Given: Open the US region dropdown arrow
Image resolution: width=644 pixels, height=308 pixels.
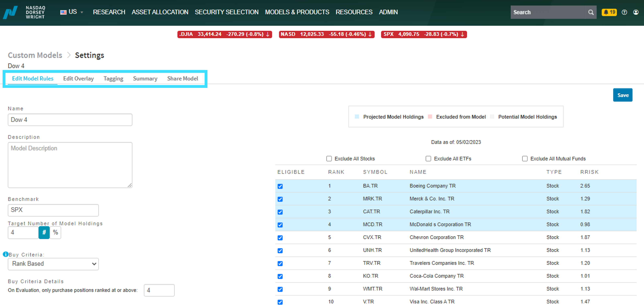Looking at the screenshot, I should (82, 12).
